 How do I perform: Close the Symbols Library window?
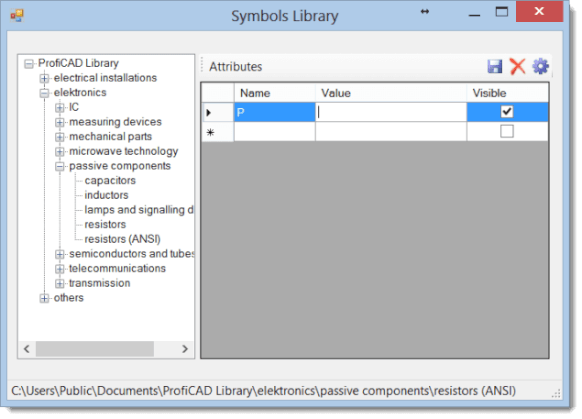click(539, 12)
